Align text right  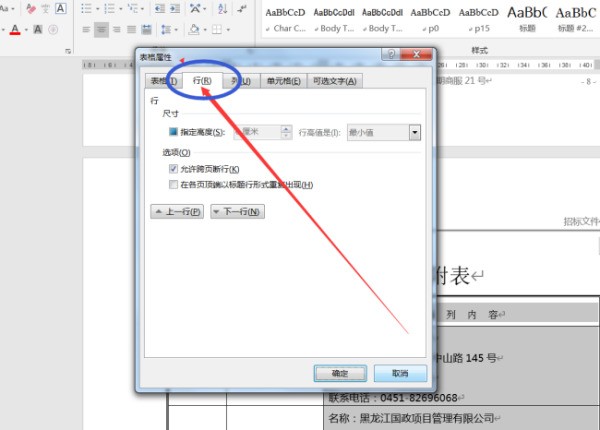[x=117, y=29]
